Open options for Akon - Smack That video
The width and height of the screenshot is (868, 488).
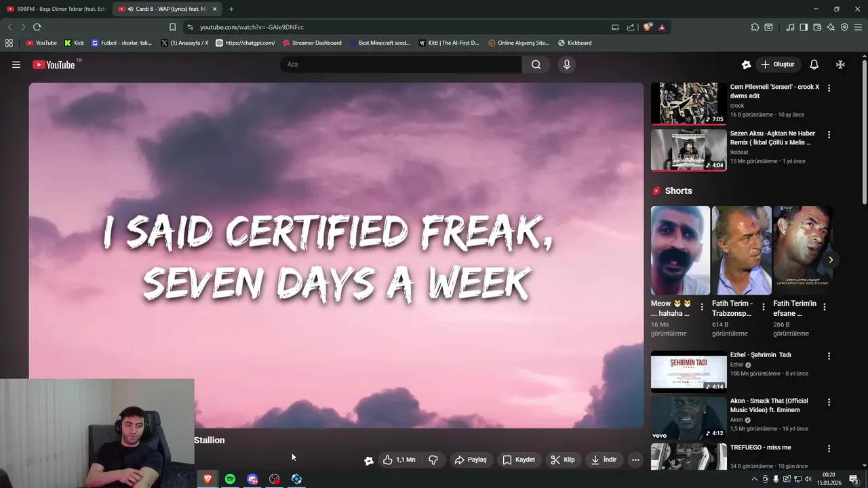coord(829,402)
